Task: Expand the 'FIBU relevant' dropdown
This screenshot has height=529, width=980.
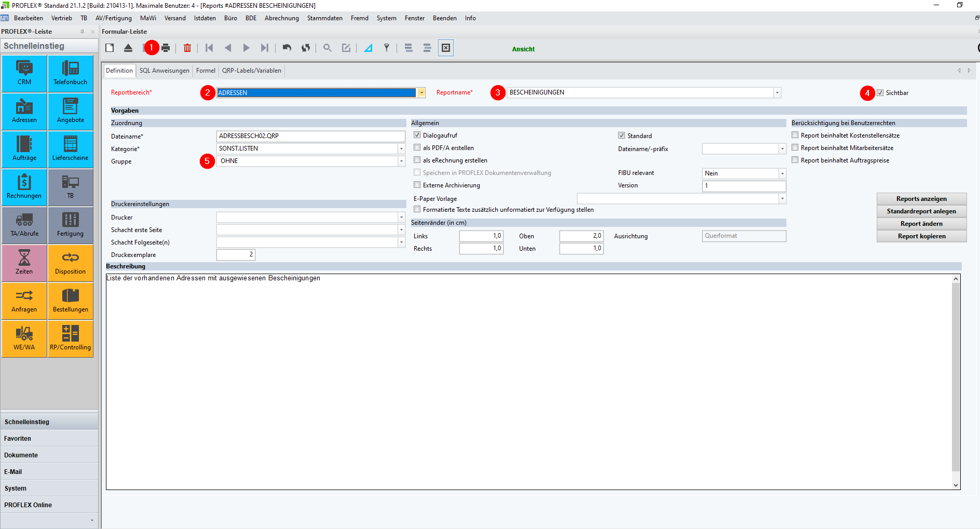Action: point(782,173)
